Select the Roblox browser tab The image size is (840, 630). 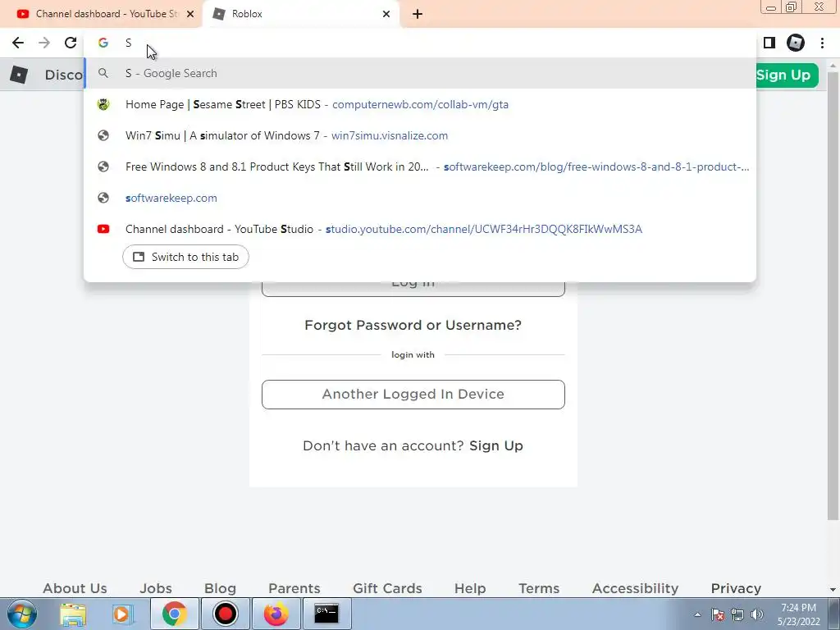click(300, 14)
